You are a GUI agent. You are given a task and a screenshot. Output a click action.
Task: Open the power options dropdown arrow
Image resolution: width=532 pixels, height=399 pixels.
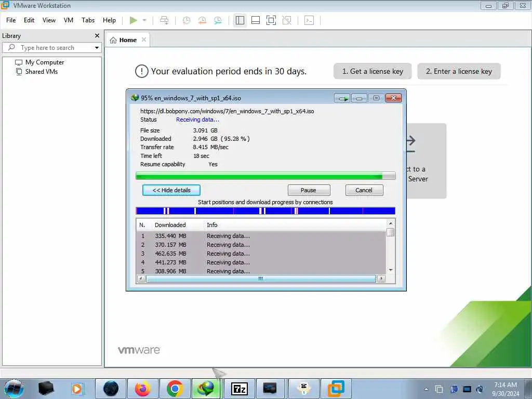[x=144, y=20]
